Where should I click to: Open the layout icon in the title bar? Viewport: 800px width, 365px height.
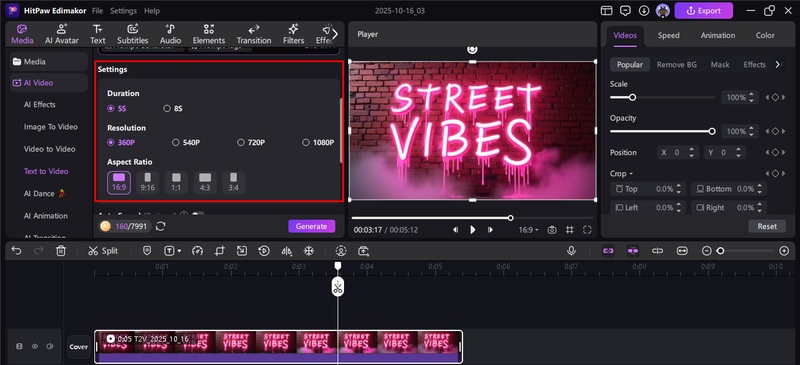click(x=606, y=10)
